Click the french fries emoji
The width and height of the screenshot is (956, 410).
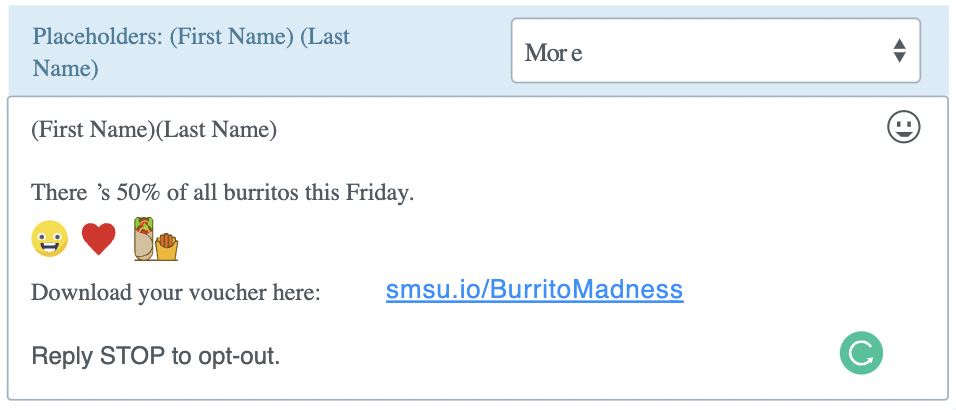[166, 247]
